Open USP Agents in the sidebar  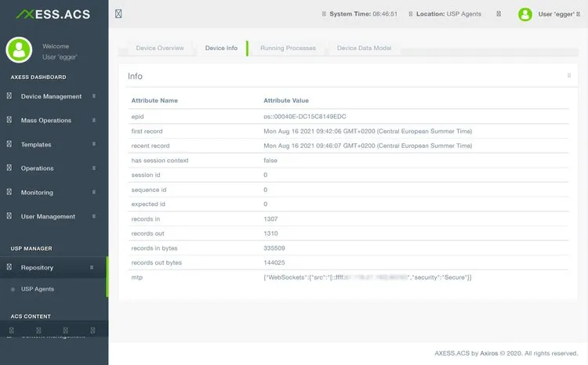point(38,290)
